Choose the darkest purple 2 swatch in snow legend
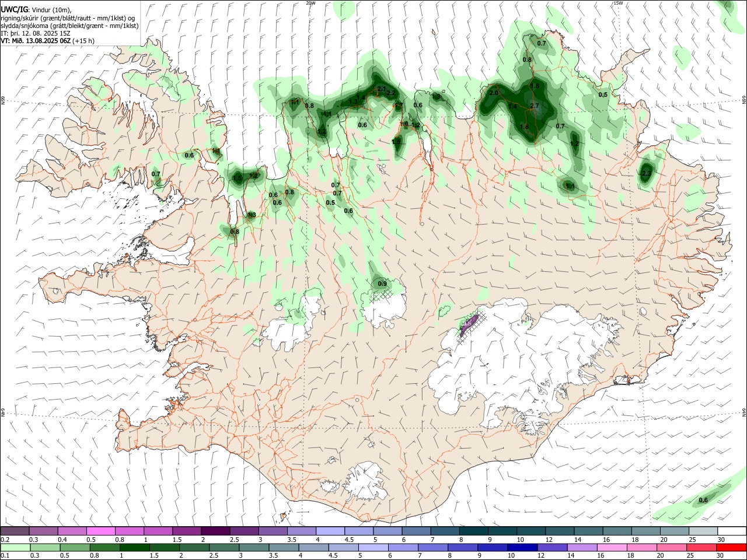Image resolution: width=747 pixels, height=560 pixels. (215, 531)
